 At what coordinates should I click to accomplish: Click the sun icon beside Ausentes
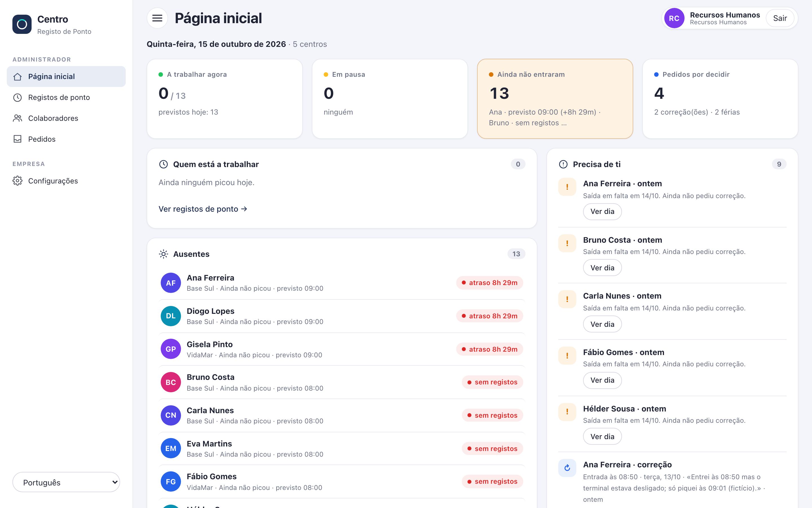point(164,254)
